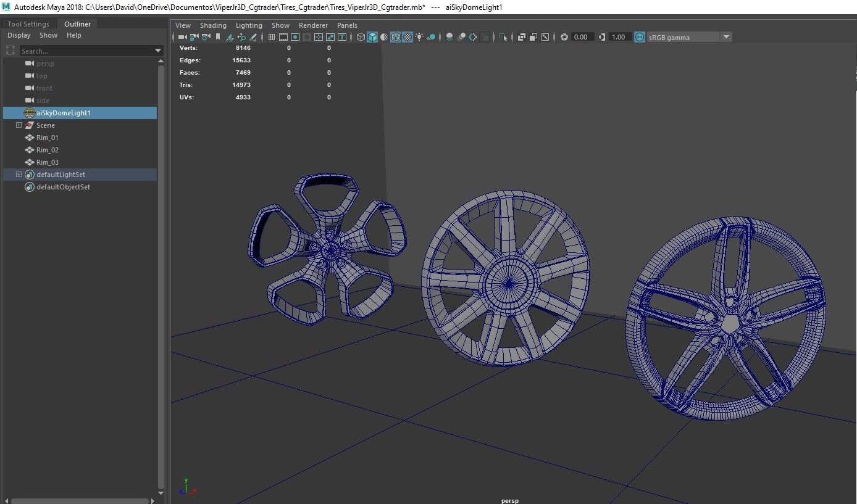Click the Select Camera icon in panel toolbar
The image size is (857, 504).
(x=182, y=37)
